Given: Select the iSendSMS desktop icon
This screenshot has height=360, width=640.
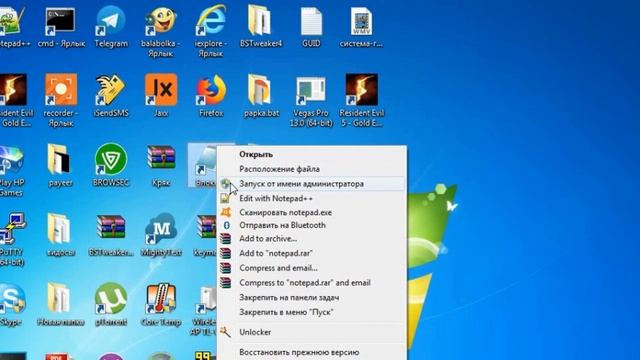Looking at the screenshot, I should 111,90.
